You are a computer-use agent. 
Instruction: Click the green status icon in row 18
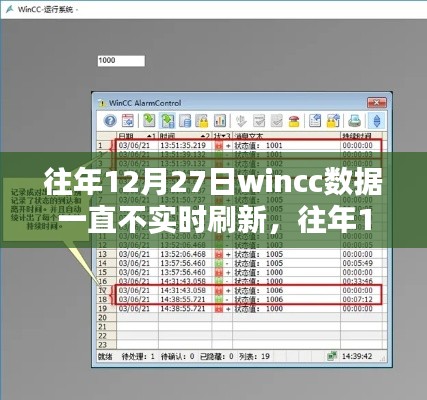pos(219,299)
